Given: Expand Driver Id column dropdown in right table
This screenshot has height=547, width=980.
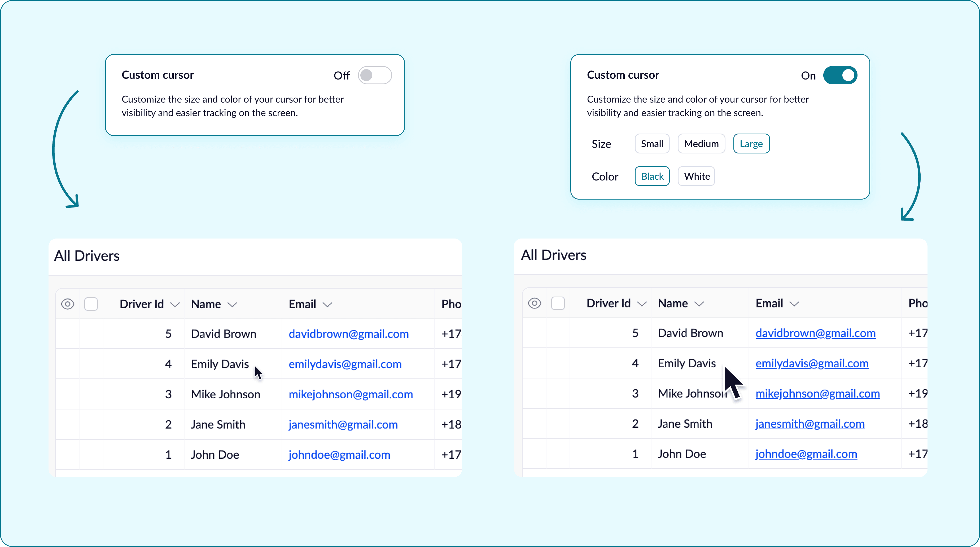Looking at the screenshot, I should 642,304.
